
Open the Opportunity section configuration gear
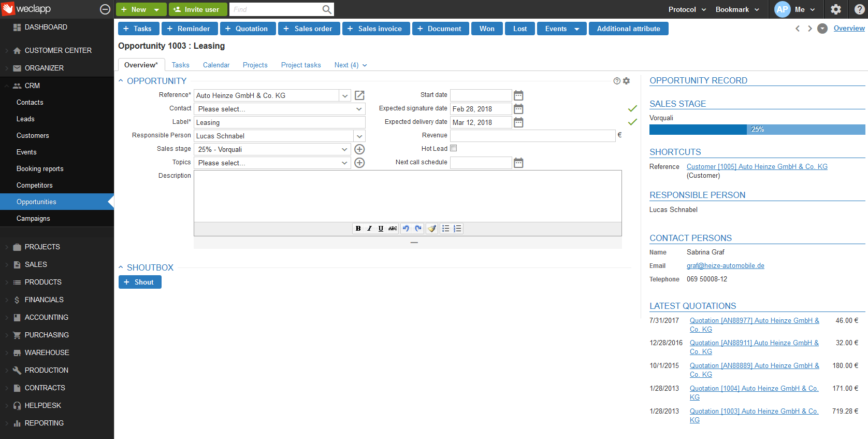click(626, 81)
